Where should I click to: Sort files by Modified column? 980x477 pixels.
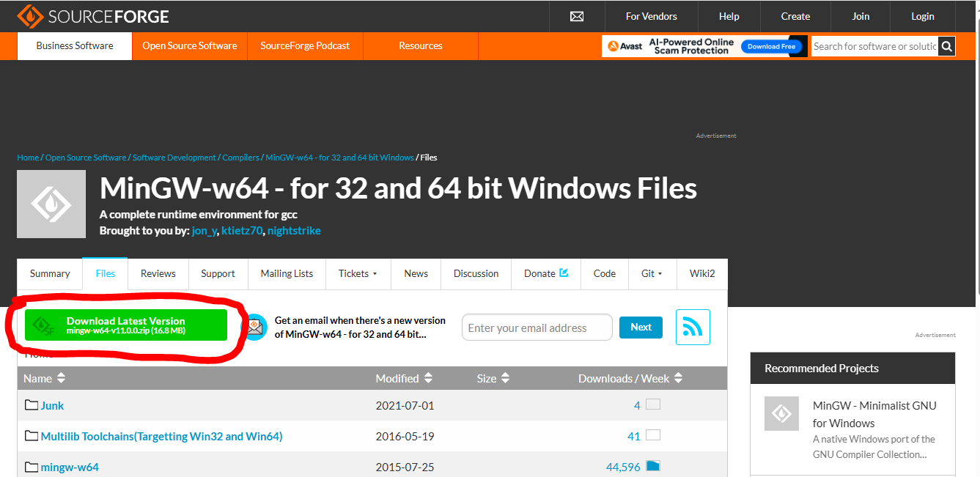click(404, 378)
